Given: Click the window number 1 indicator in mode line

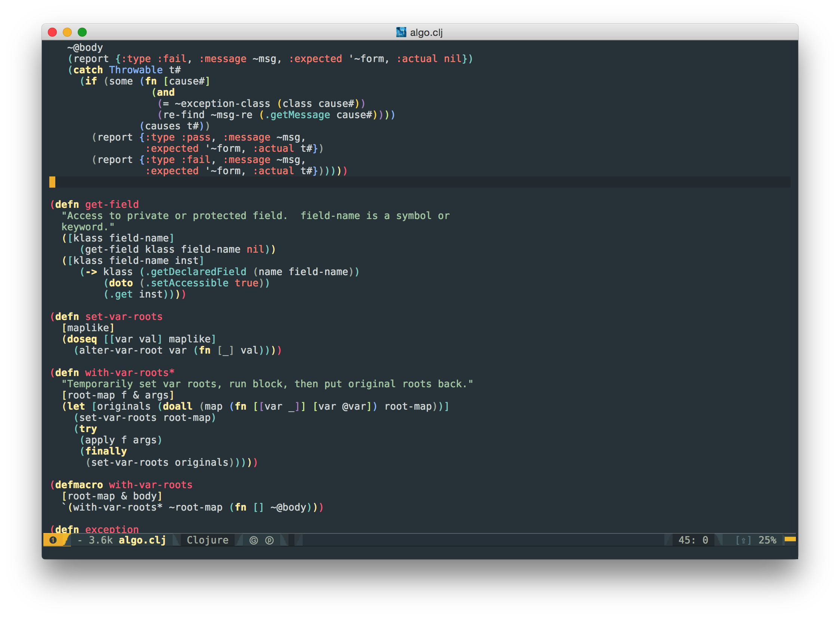Looking at the screenshot, I should (x=53, y=540).
